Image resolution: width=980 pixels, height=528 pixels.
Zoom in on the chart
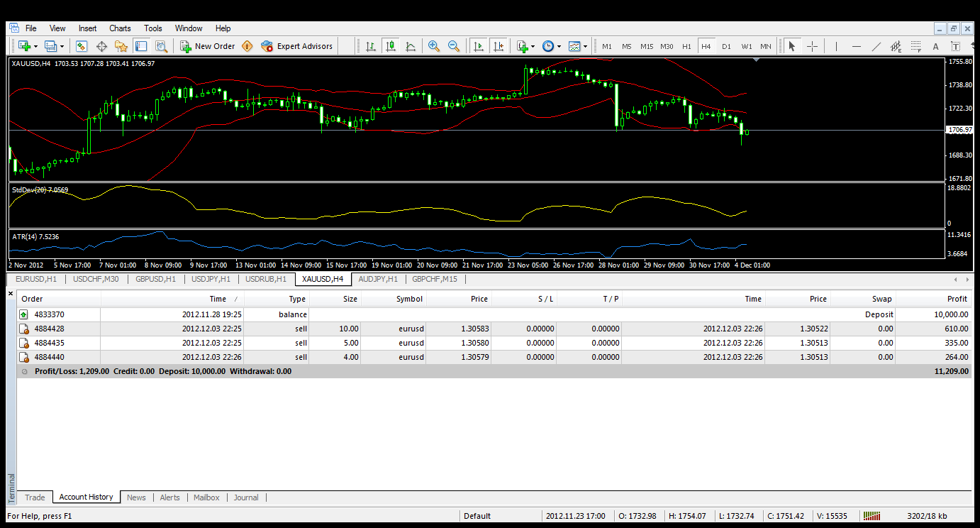(434, 46)
